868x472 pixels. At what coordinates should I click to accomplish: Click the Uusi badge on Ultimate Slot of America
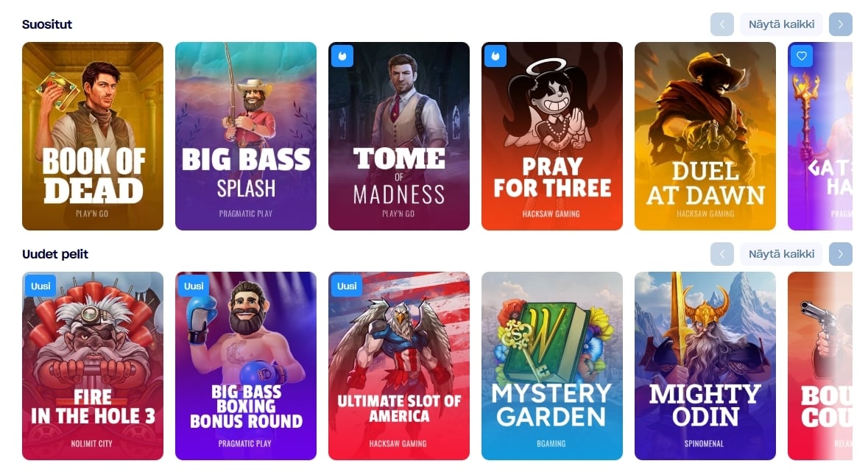pos(347,286)
